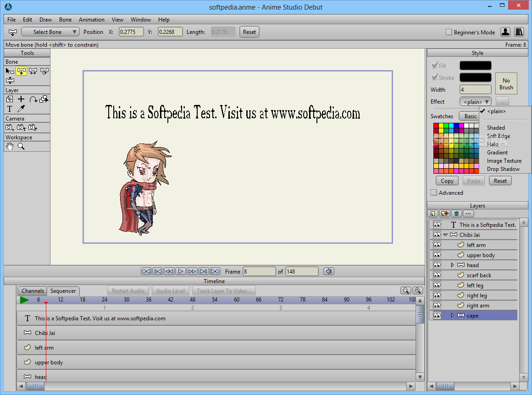Image resolution: width=532 pixels, height=395 pixels.
Task: Choose Drop Shadow effect
Action: click(503, 169)
